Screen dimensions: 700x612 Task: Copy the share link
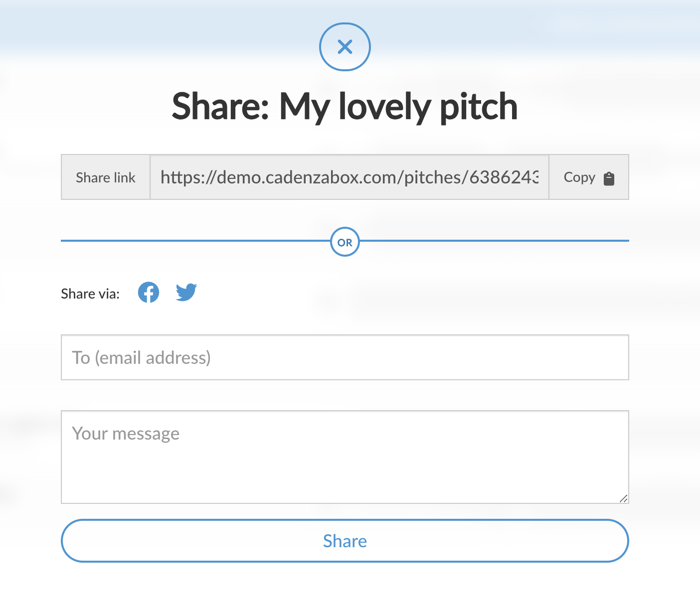click(589, 177)
